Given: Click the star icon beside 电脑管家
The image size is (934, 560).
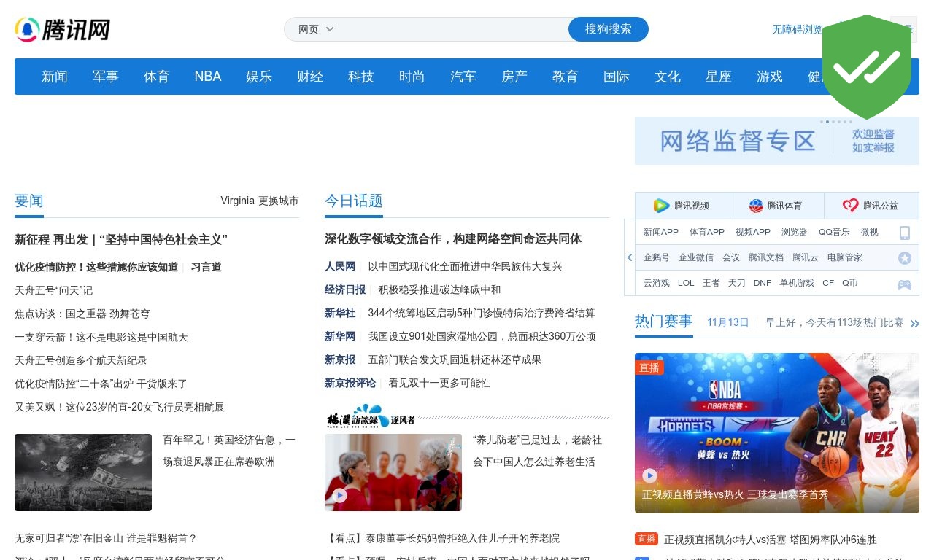Looking at the screenshot, I should [x=905, y=258].
